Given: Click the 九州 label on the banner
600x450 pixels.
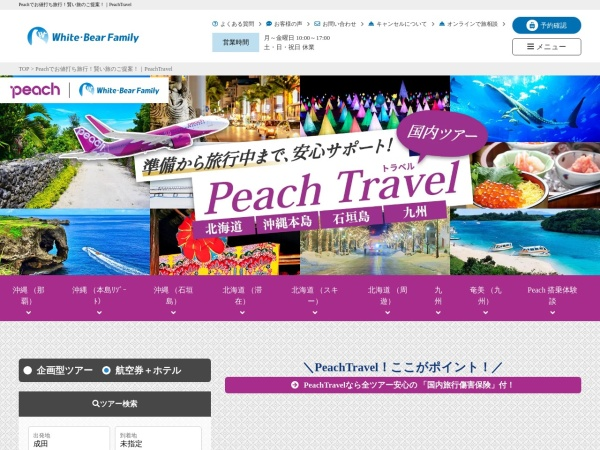Looking at the screenshot, I should coord(415,212).
